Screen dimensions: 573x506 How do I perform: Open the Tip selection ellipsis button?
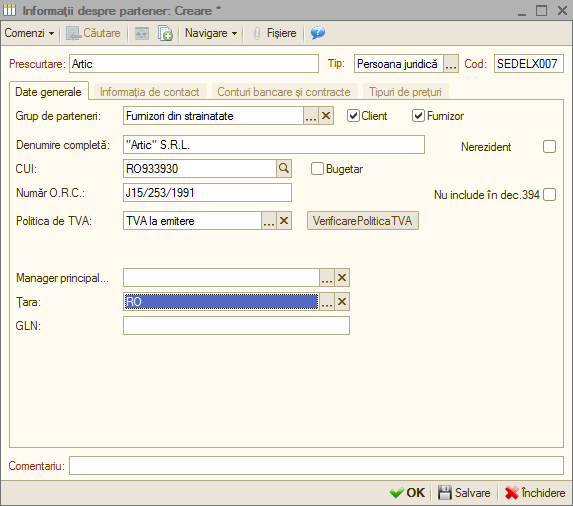[x=451, y=64]
